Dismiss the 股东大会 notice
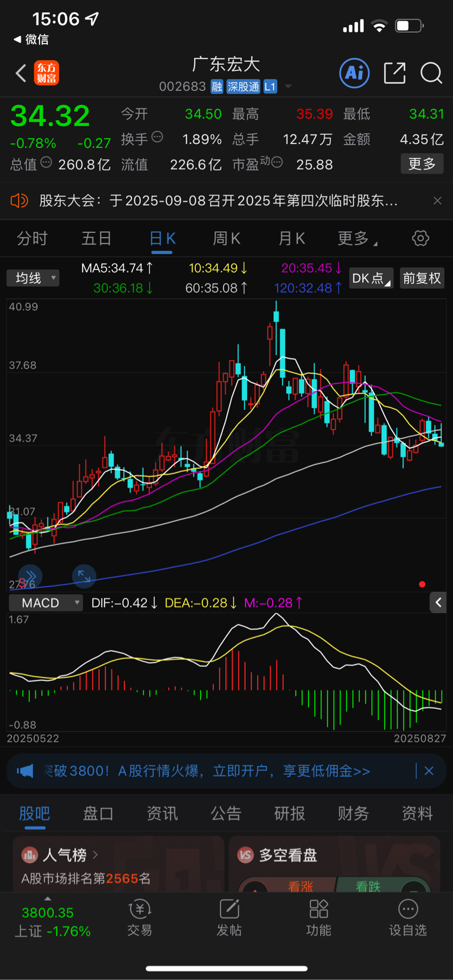This screenshot has width=453, height=980. [x=437, y=200]
